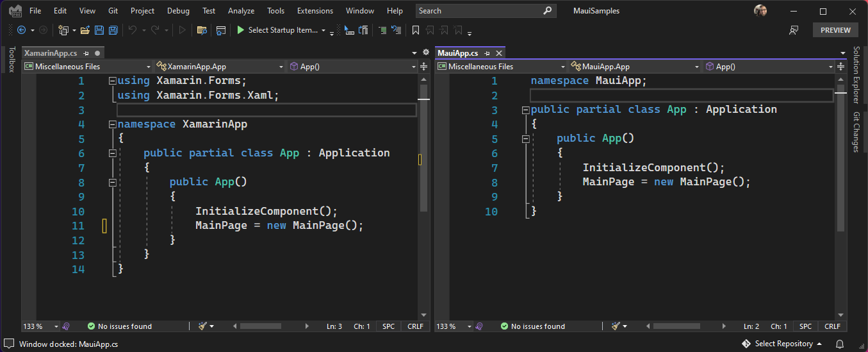
Task: Open App() member dropdown in left editor
Action: point(353,67)
